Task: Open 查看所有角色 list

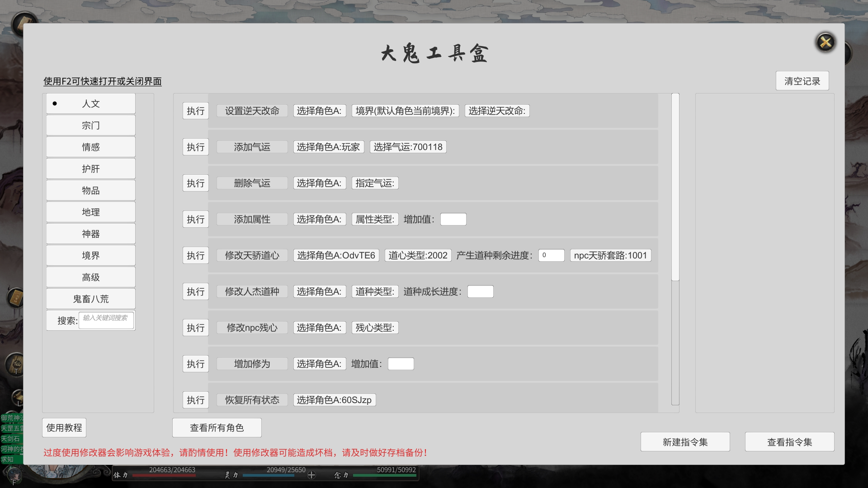Action: (x=217, y=427)
